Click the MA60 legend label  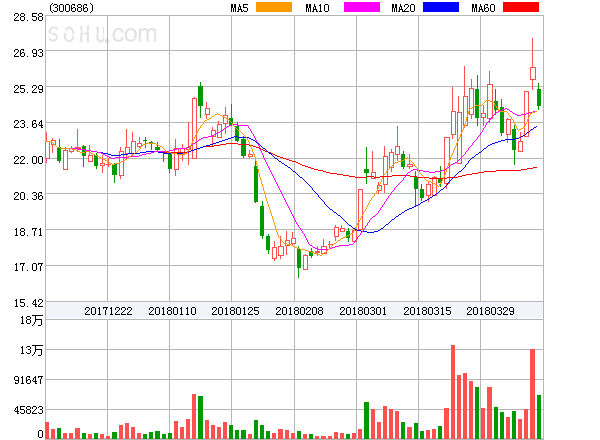(x=483, y=8)
